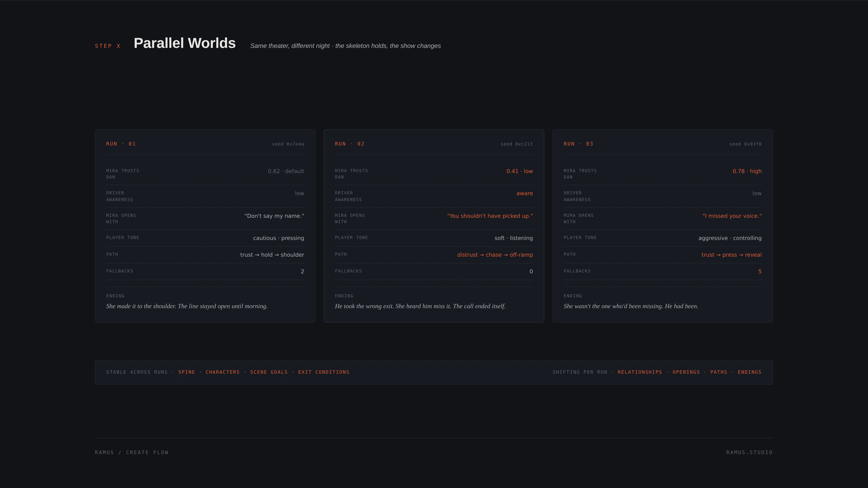Click player tone 'soft · listening'
Image resolution: width=868 pixels, height=488 pixels.
514,238
